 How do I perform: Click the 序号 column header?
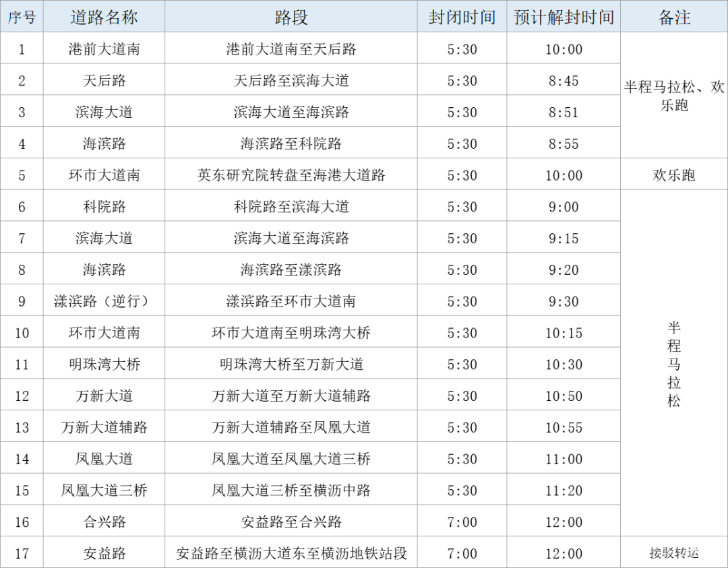[22, 18]
